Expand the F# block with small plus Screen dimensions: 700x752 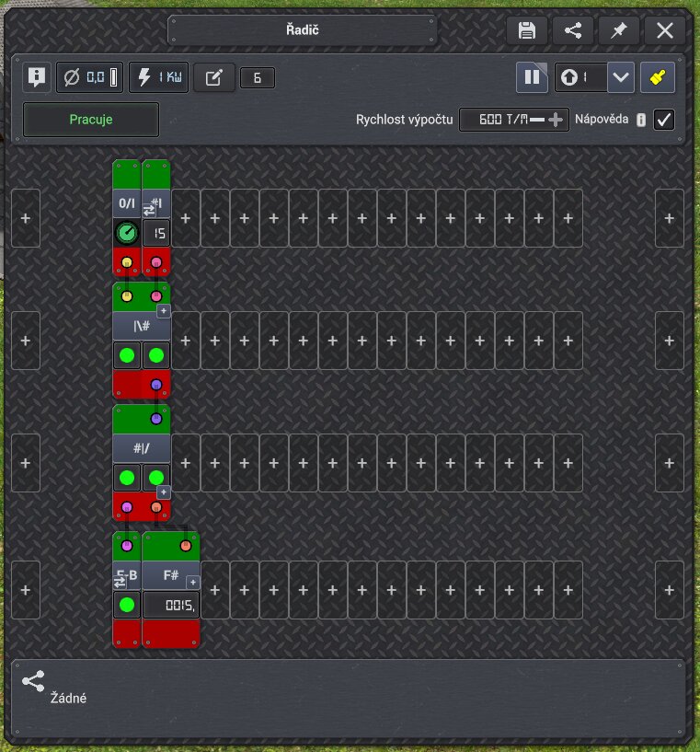point(192,583)
